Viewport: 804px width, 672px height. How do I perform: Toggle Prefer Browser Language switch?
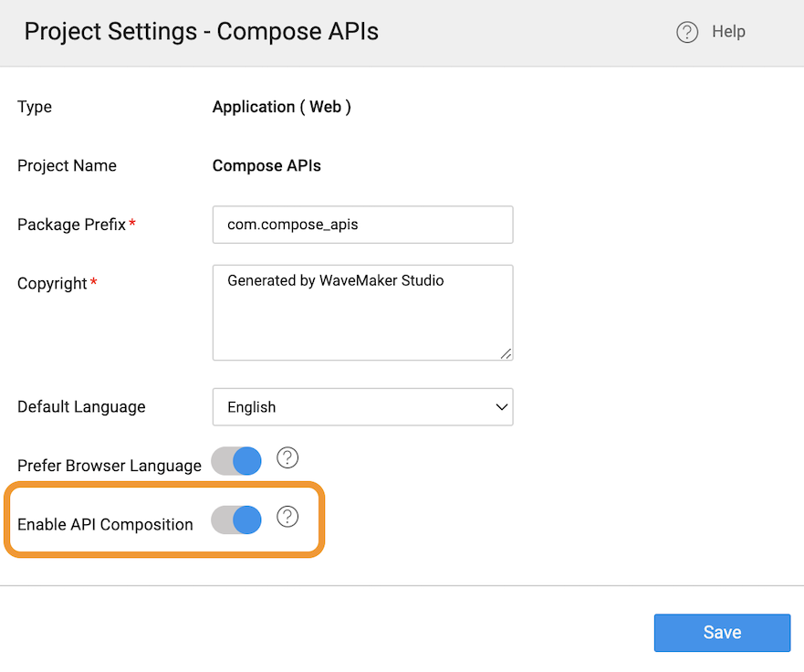coord(236,461)
